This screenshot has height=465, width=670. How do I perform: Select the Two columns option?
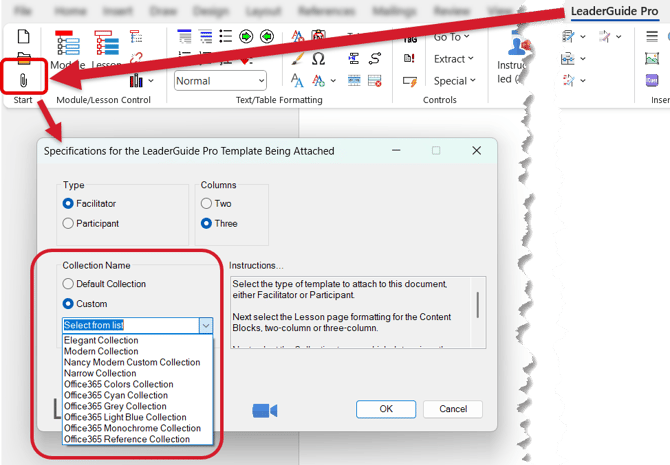(206, 203)
